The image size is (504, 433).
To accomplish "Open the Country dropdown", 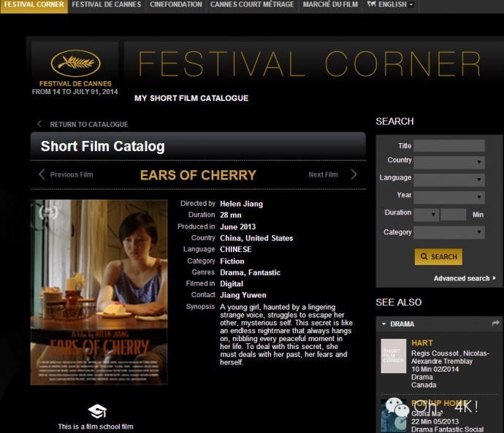I will [x=449, y=162].
